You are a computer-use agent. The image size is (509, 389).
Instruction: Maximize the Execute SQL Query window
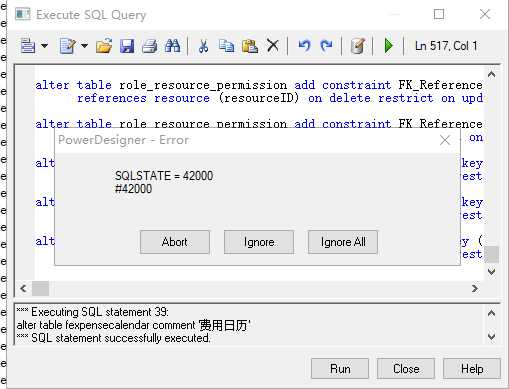439,14
